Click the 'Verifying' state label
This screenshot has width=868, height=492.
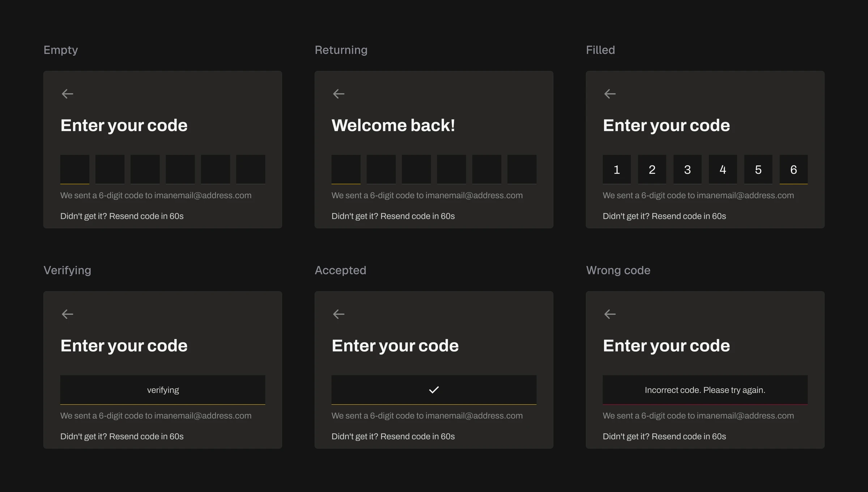(67, 271)
